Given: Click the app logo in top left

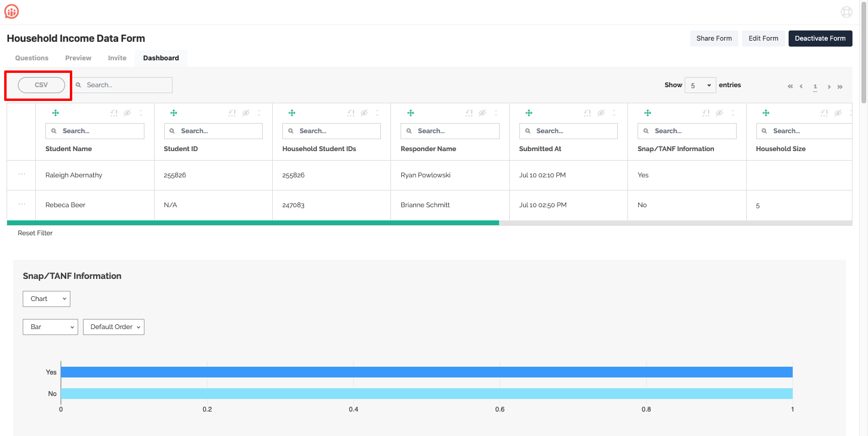Looking at the screenshot, I should (12, 11).
